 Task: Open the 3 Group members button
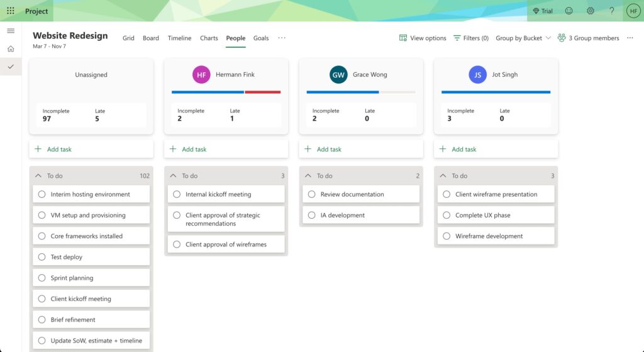[588, 38]
